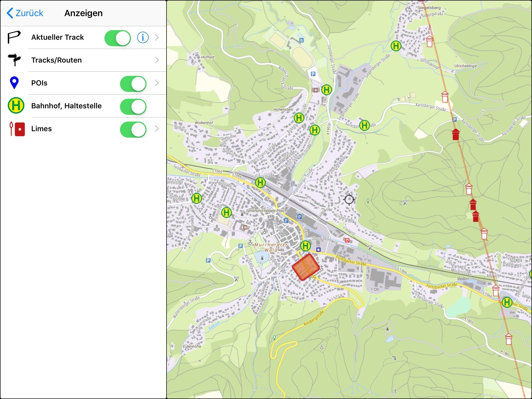This screenshot has width=532, height=399.
Task: Open Tracks/Routen via its chevron
Action: [x=157, y=60]
